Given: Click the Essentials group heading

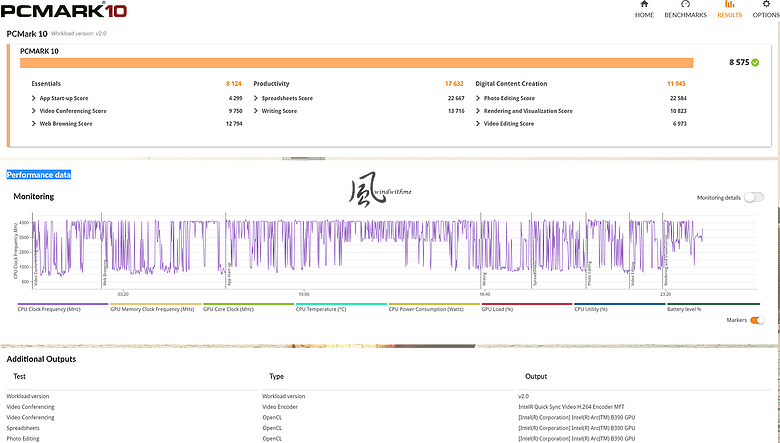Looking at the screenshot, I should (x=46, y=84).
